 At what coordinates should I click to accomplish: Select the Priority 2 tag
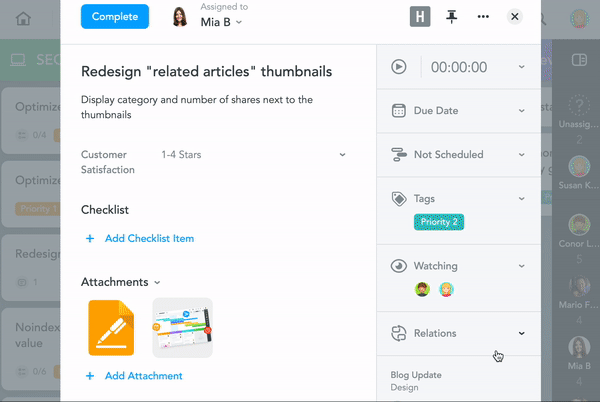(439, 222)
